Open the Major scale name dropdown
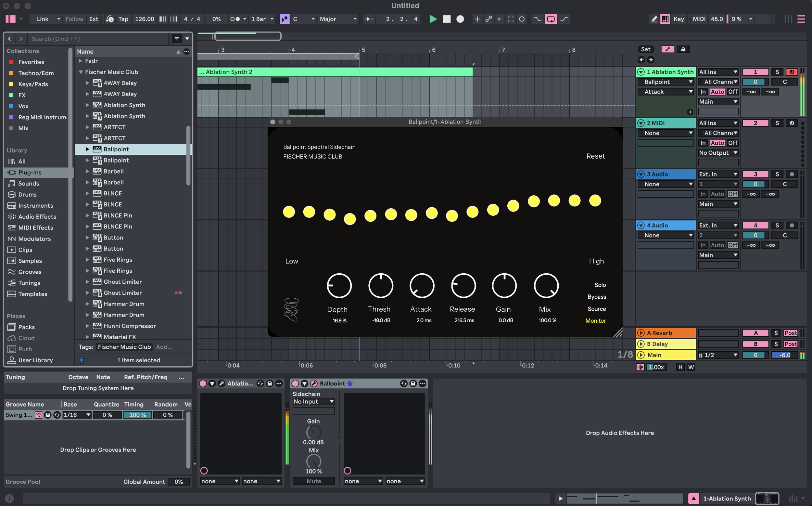Screen dimensions: 812x506 (338, 19)
